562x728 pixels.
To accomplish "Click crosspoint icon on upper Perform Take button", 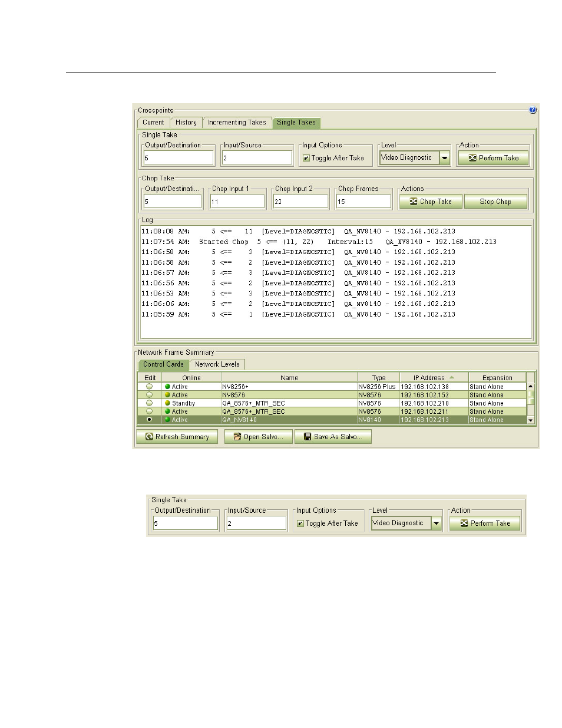I will pyautogui.click(x=472, y=158).
